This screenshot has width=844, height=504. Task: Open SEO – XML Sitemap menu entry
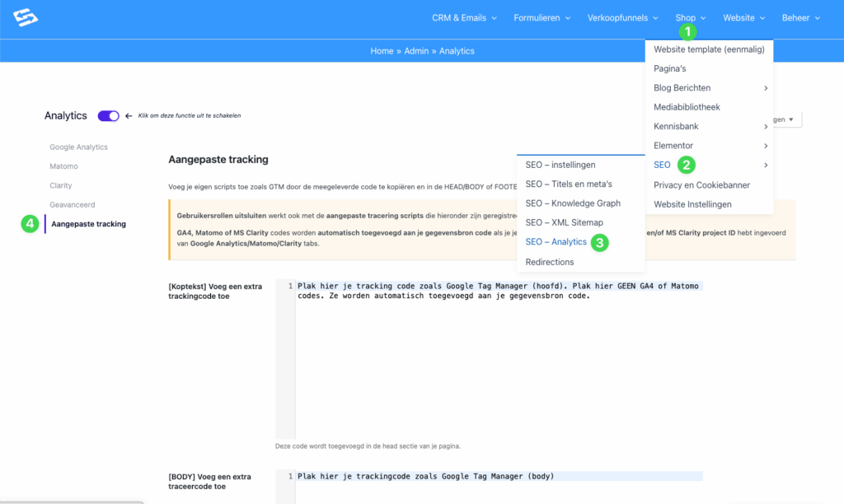click(x=564, y=222)
